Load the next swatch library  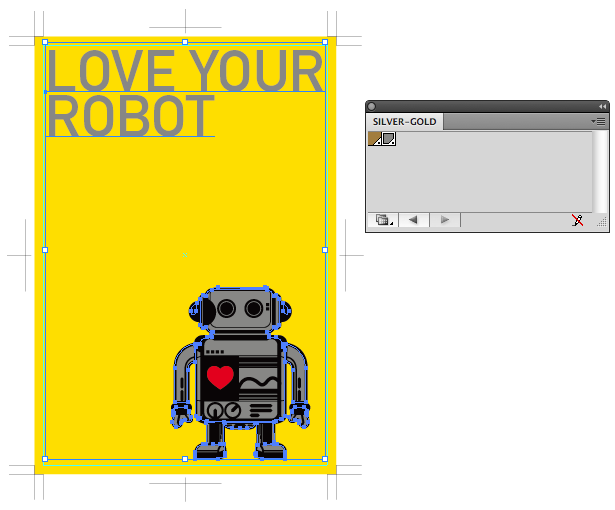click(x=445, y=220)
